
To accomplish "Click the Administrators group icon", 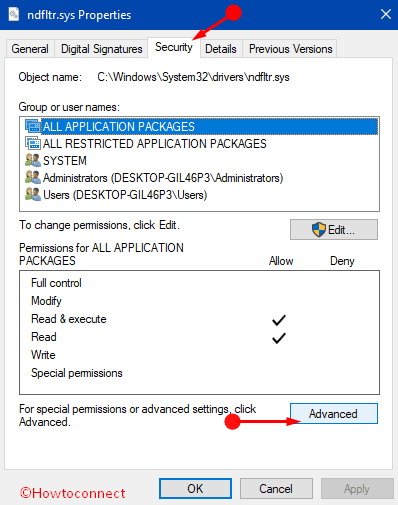I will [x=33, y=177].
